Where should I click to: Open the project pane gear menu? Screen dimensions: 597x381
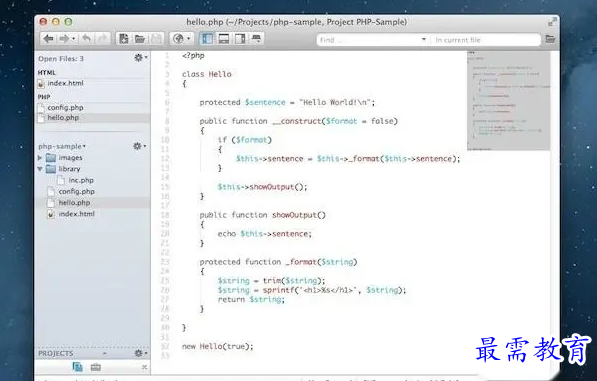click(x=139, y=146)
